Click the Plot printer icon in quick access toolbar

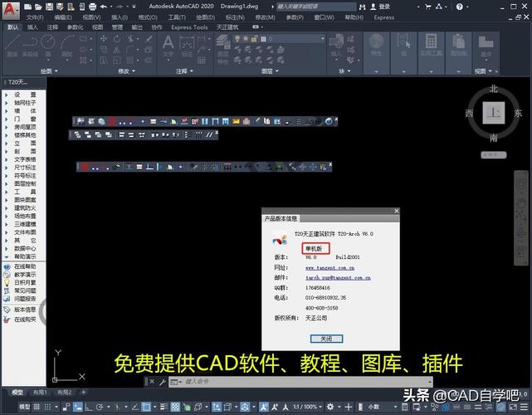[x=92, y=7]
